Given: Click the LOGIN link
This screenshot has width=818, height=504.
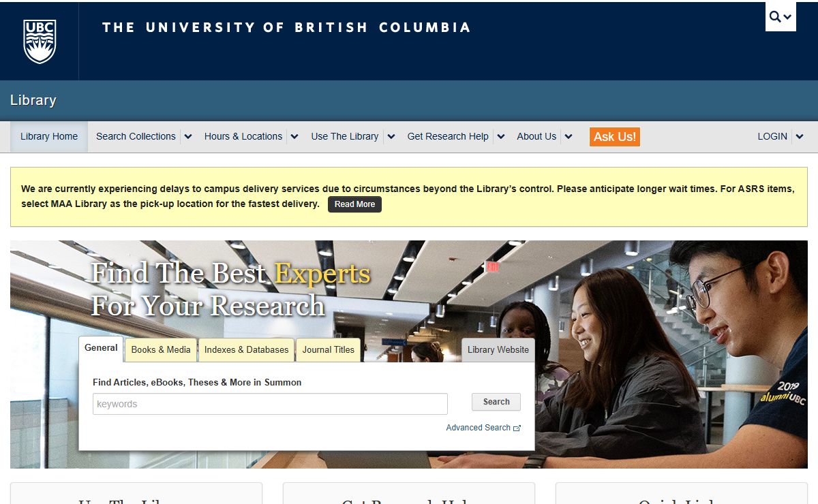Looking at the screenshot, I should click(x=772, y=137).
